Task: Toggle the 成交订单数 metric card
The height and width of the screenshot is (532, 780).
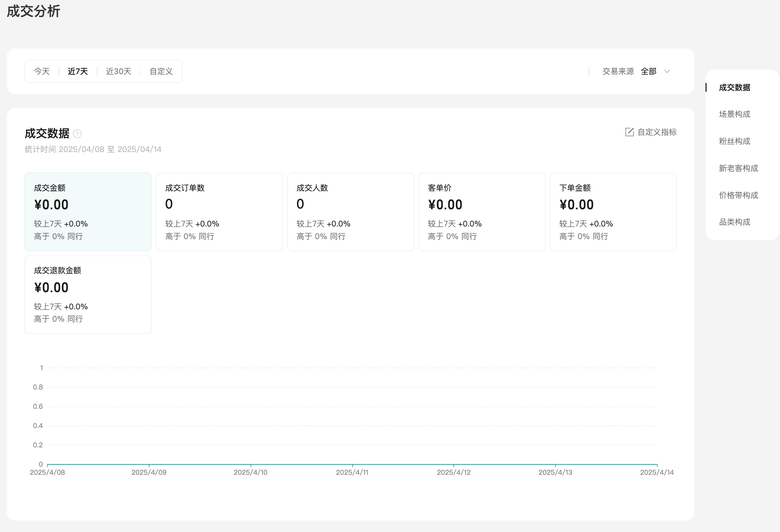Action: point(219,212)
